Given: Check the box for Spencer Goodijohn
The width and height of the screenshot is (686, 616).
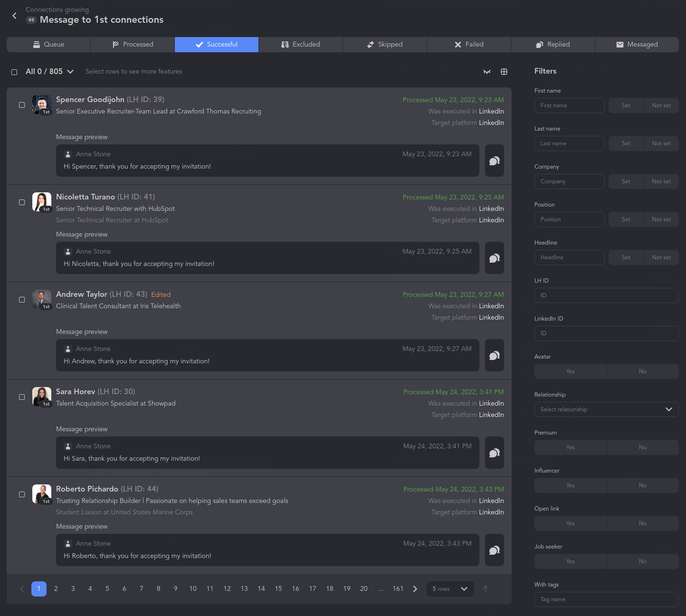Looking at the screenshot, I should click(x=22, y=105).
